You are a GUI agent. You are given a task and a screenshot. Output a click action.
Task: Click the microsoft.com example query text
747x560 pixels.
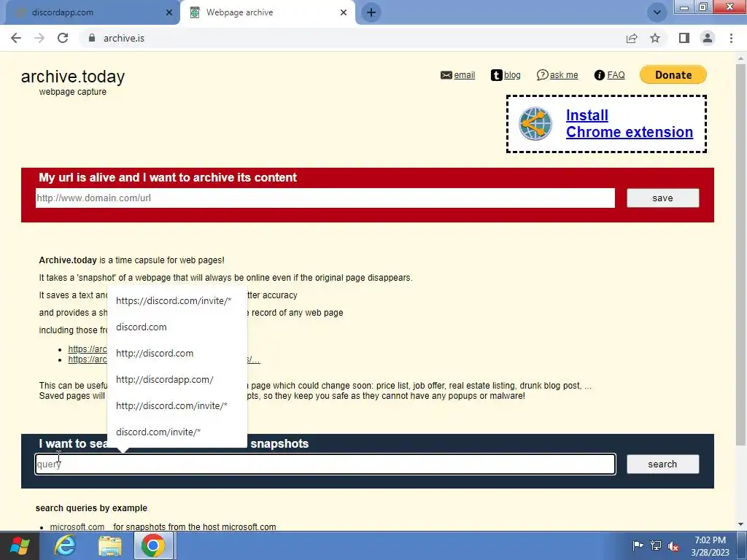(x=77, y=526)
